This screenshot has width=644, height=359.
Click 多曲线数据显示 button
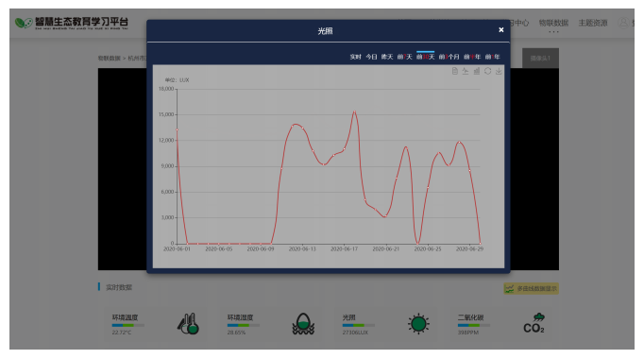tap(531, 289)
